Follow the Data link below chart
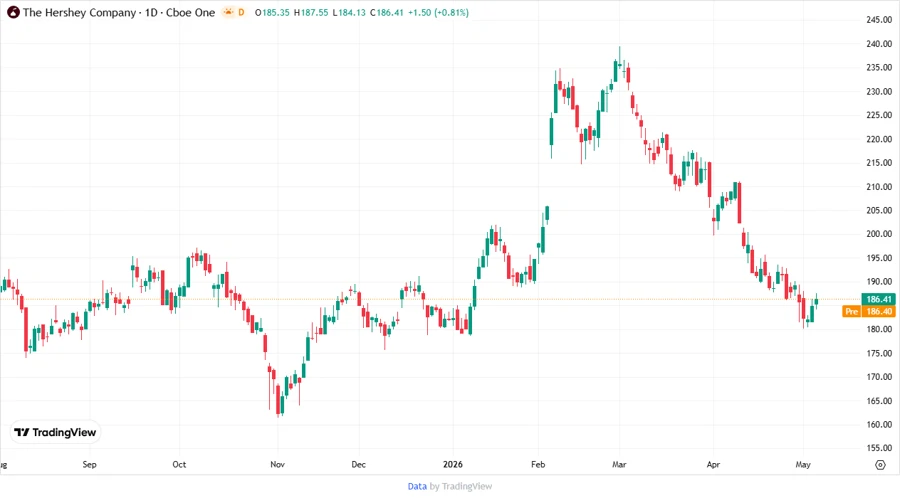This screenshot has height=498, width=900. coord(417,486)
